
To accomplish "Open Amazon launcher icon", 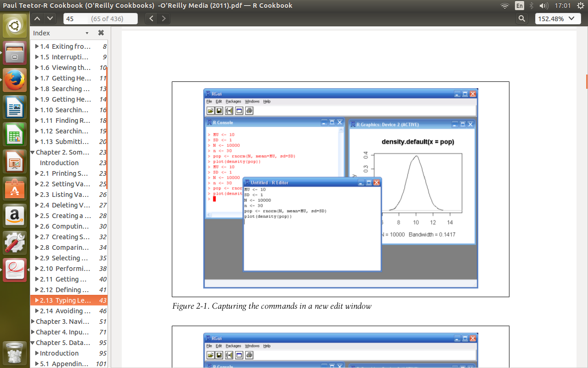I will click(x=15, y=216).
